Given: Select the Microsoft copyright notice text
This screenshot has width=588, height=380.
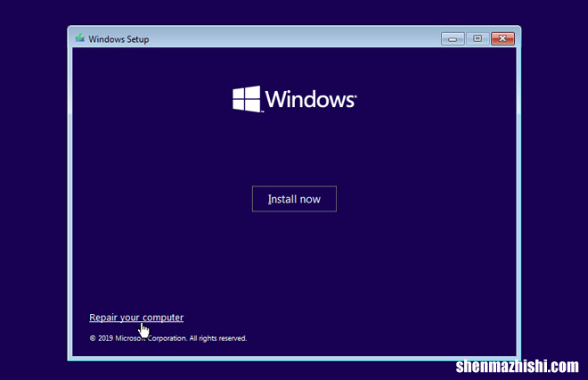Looking at the screenshot, I should (168, 338).
